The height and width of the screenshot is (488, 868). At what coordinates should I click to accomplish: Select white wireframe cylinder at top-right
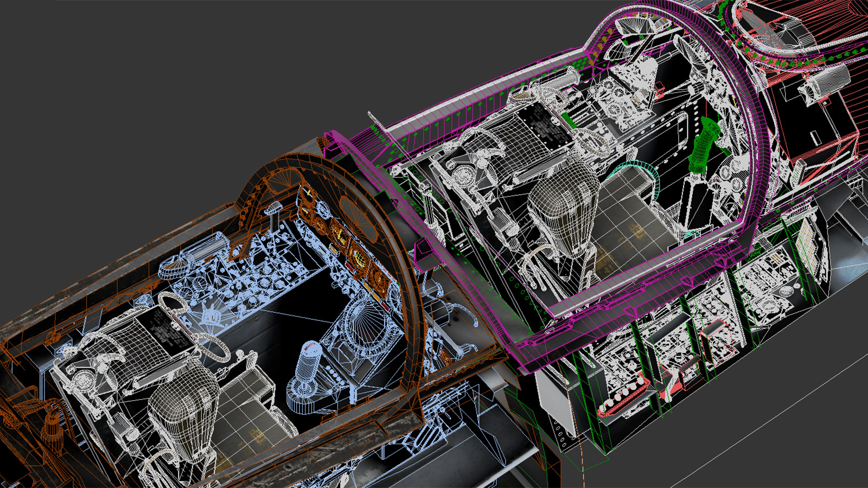point(825,81)
